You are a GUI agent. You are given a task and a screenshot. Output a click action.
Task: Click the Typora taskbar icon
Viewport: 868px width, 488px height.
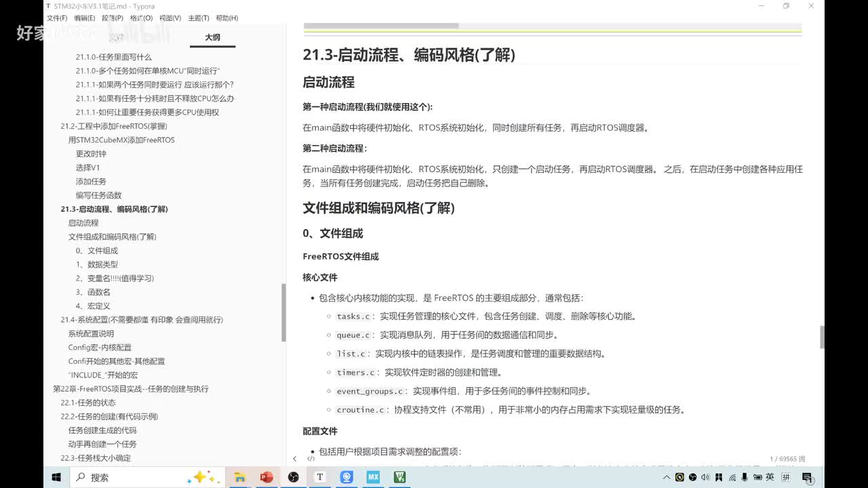319,477
